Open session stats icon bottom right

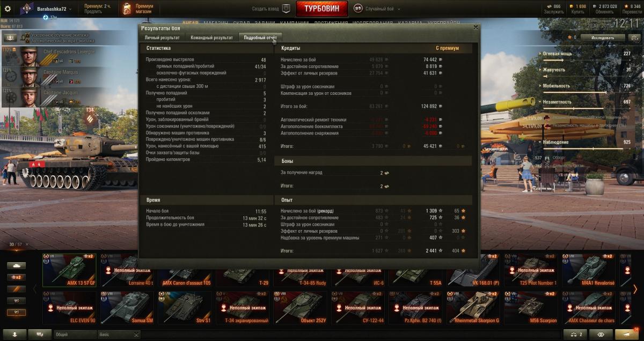point(601,334)
